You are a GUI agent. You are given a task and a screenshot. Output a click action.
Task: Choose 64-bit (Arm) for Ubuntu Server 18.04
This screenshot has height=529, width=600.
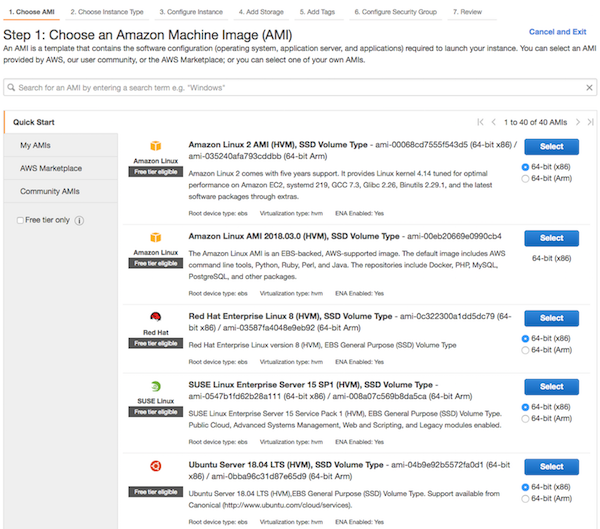point(525,498)
